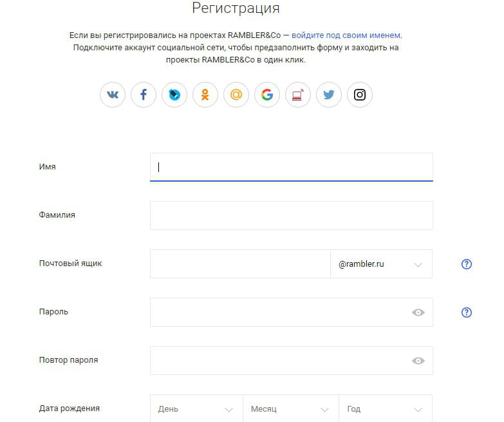Show password in the Пароль field
The width and height of the screenshot is (504, 422).
coord(418,312)
